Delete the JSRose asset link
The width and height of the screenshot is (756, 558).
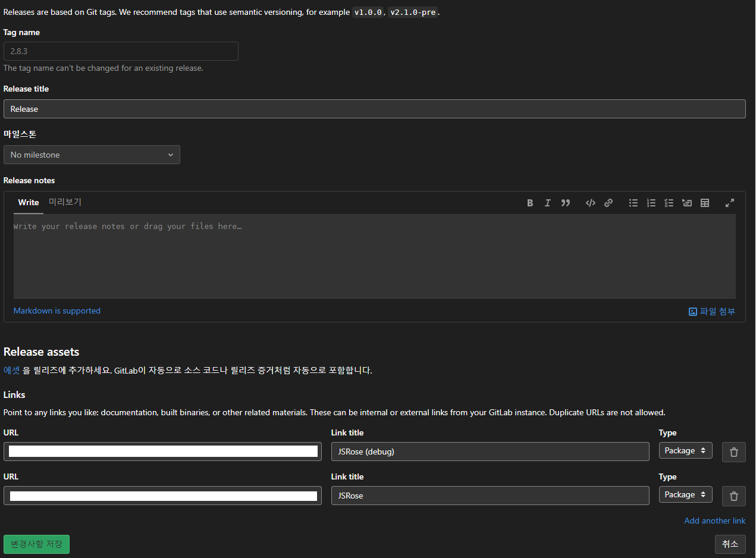tap(733, 496)
